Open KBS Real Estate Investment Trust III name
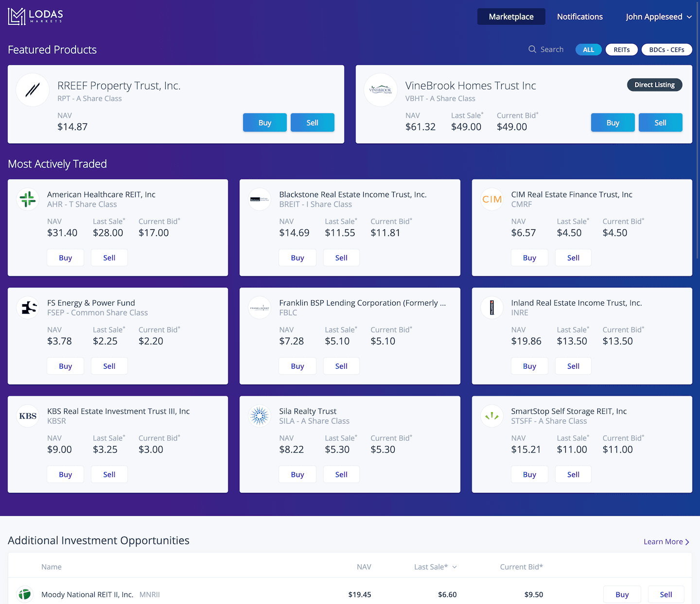 point(118,411)
